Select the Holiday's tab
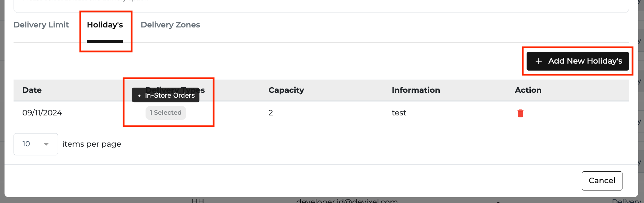The height and width of the screenshot is (203, 644). 105,25
